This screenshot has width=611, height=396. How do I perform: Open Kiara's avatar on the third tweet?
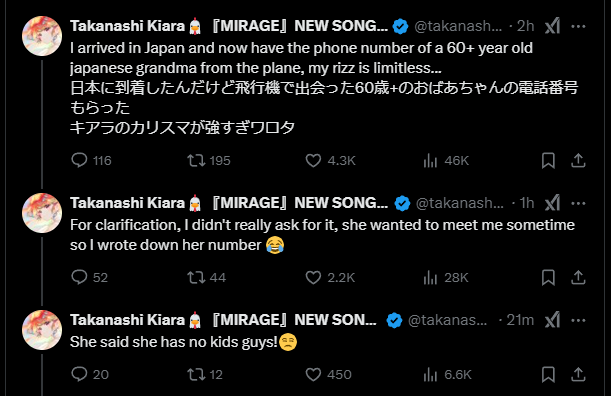(x=42, y=330)
